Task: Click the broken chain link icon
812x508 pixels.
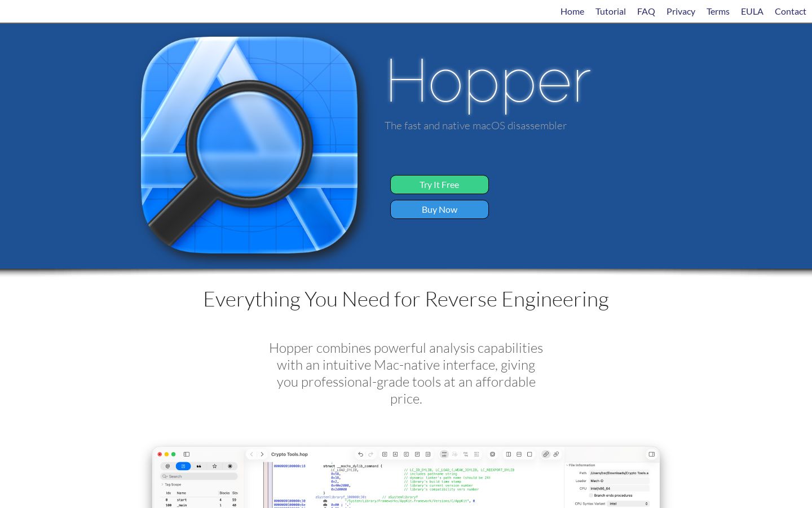Action: click(x=556, y=454)
